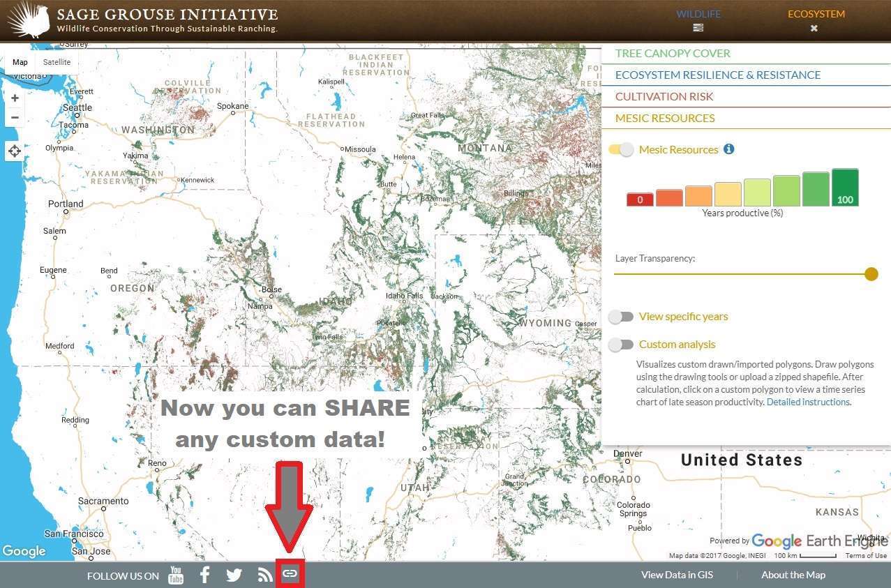This screenshot has width=891, height=588.
Task: Open About the Map link
Action: click(x=793, y=575)
